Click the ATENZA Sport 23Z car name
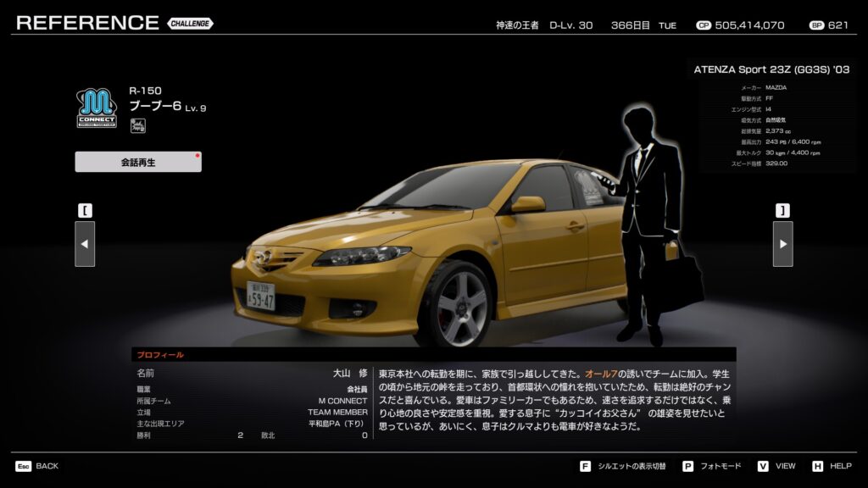Image resolution: width=868 pixels, height=488 pixels. (771, 69)
